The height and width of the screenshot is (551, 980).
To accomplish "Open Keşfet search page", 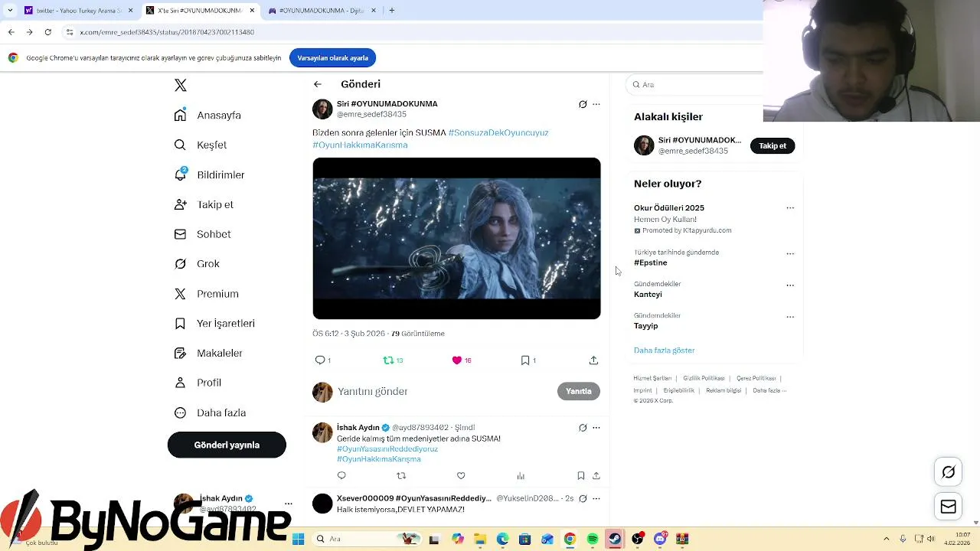I will coord(200,145).
